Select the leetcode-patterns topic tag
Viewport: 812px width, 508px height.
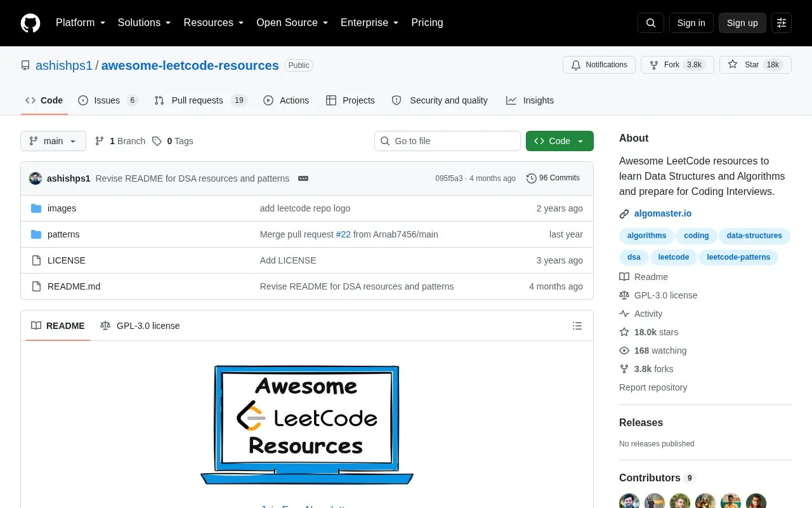point(738,257)
